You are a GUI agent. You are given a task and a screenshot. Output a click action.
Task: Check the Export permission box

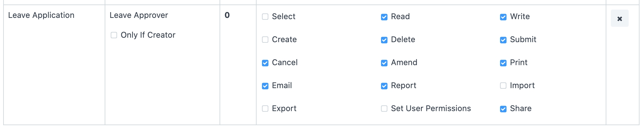(265, 109)
